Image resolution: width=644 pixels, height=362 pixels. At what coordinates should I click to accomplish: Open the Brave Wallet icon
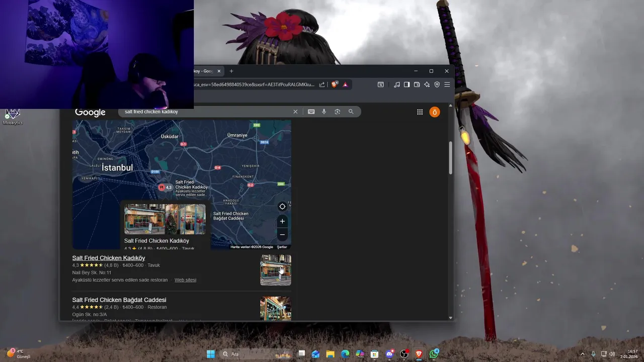(417, 84)
